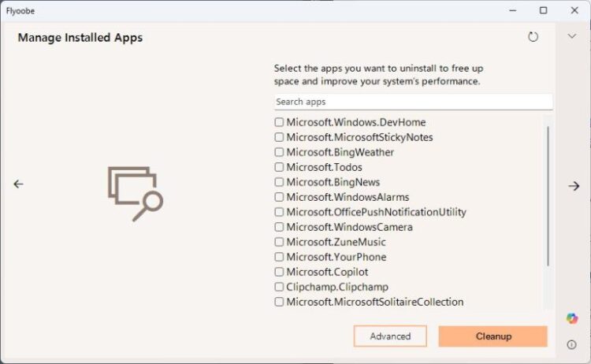This screenshot has height=364, width=591.
Task: Select the Microsoft.YourPhone checkbox
Action: point(280,257)
